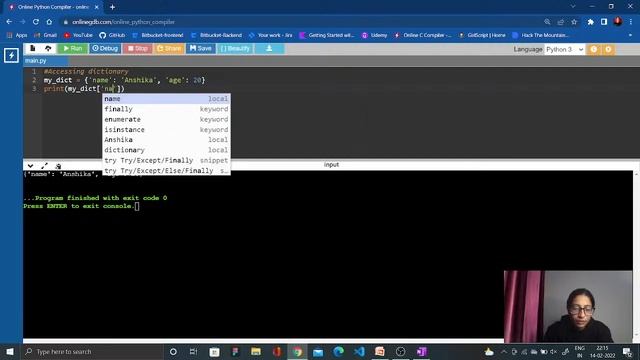Click the download code icon
The width and height of the screenshot is (640, 360).
[x=269, y=49]
